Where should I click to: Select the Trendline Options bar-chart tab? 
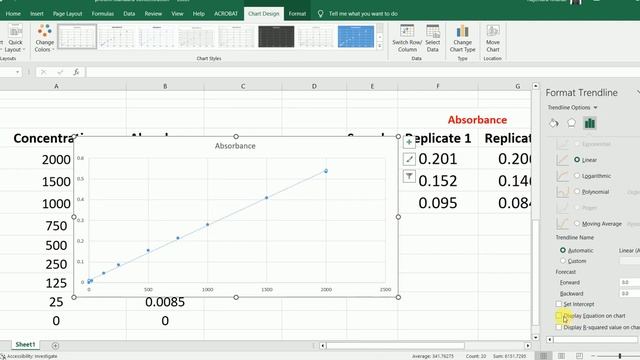point(589,123)
